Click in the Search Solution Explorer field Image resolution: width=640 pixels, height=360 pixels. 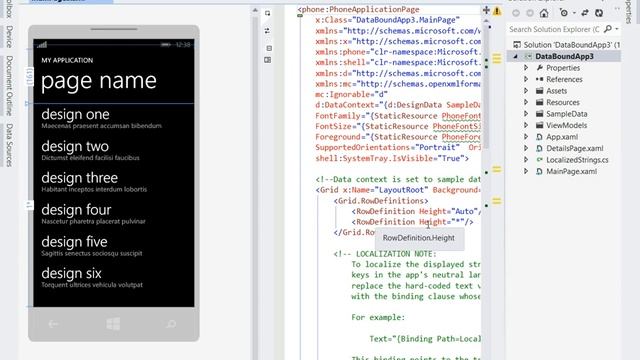point(554,29)
